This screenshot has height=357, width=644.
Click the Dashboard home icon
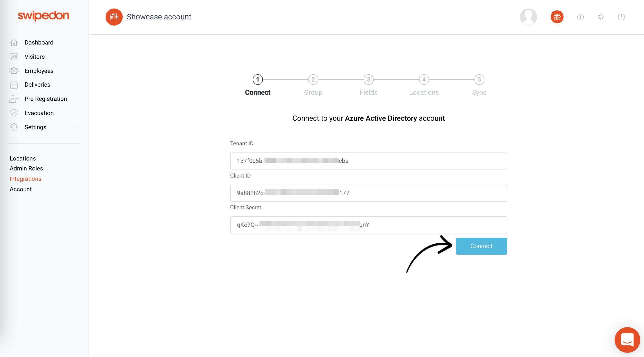pyautogui.click(x=14, y=43)
